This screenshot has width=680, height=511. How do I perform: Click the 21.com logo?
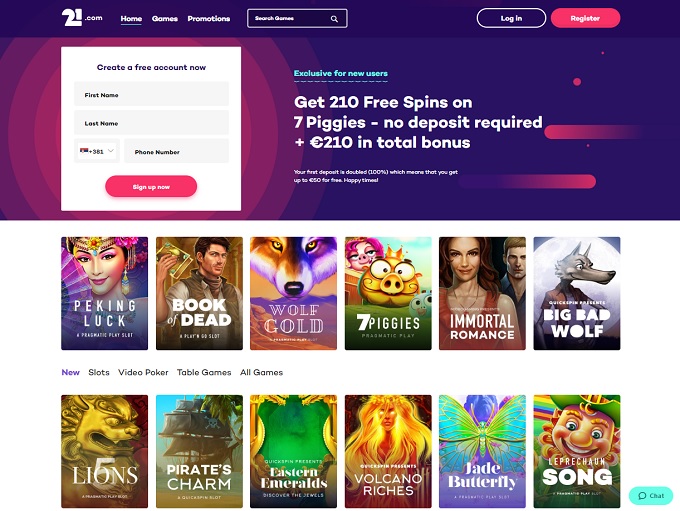coord(82,18)
